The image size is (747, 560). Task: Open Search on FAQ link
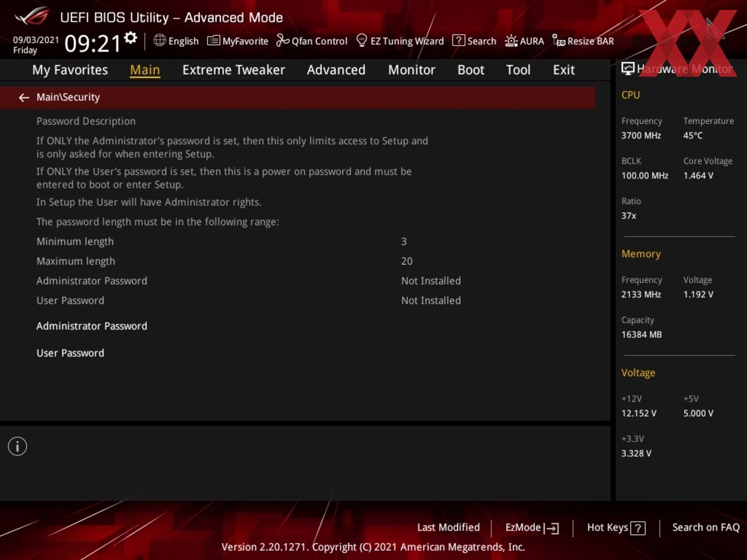tap(706, 527)
